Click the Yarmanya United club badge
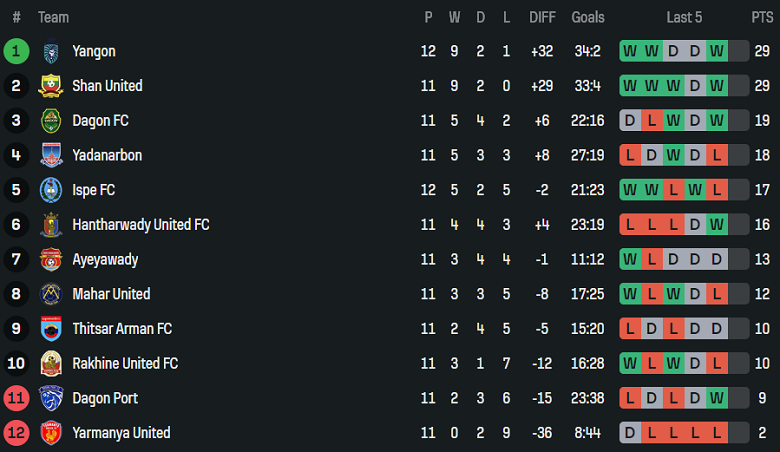 tap(50, 433)
